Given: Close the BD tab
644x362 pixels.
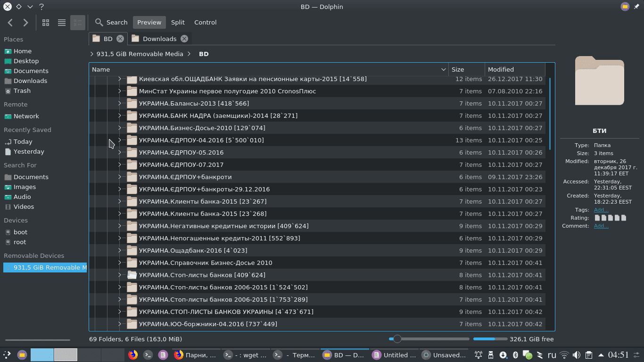Looking at the screenshot, I should (120, 39).
